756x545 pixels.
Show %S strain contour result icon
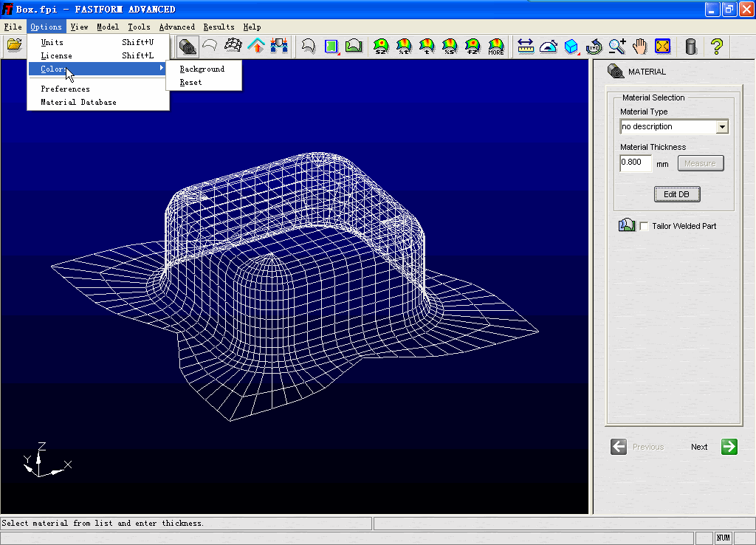click(x=450, y=47)
